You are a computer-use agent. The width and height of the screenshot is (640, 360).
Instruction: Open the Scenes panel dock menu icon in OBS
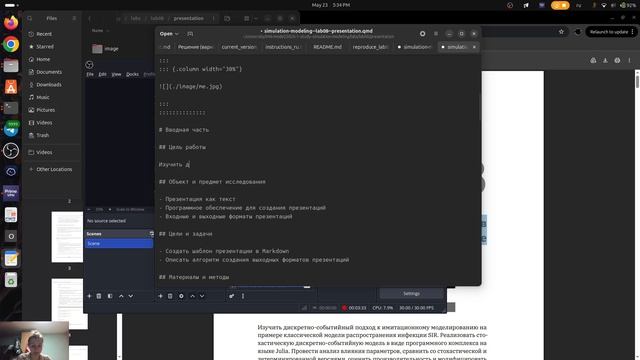click(x=151, y=234)
